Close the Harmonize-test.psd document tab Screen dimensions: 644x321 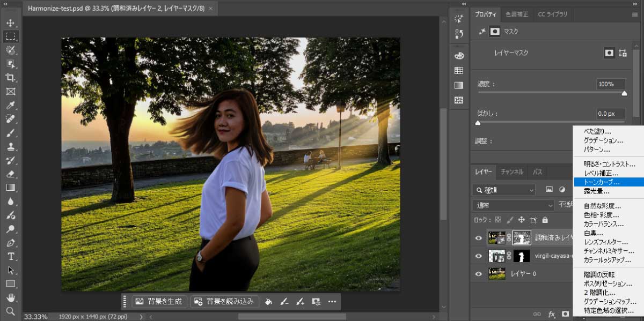210,9
